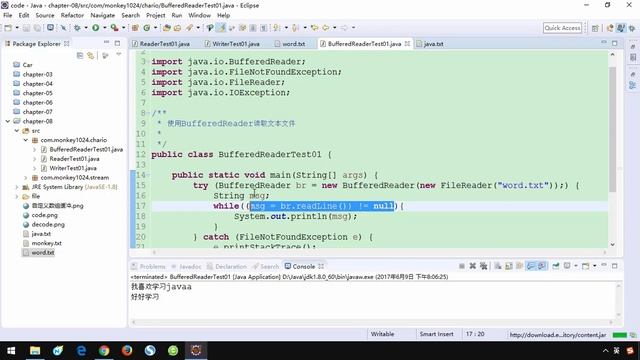Click the Eclipse icon in the taskbar
The image size is (640, 360).
(x=196, y=350)
